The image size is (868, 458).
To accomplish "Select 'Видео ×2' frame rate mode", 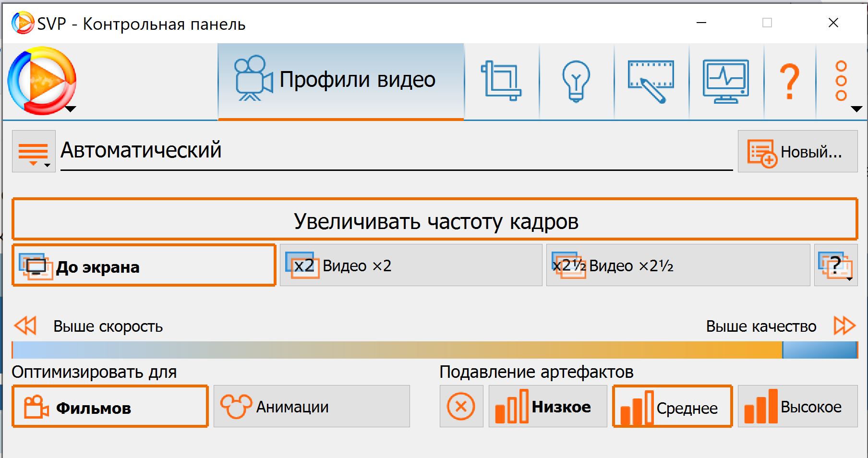I will [410, 265].
